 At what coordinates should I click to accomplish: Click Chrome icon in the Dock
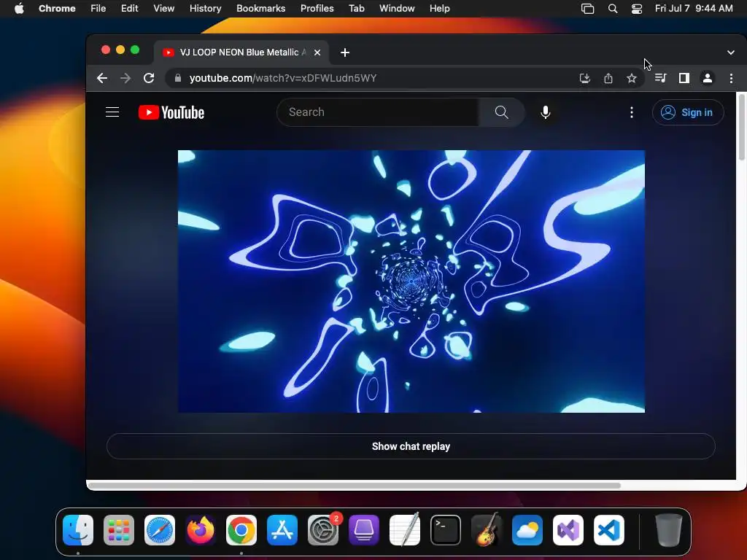[x=241, y=530]
